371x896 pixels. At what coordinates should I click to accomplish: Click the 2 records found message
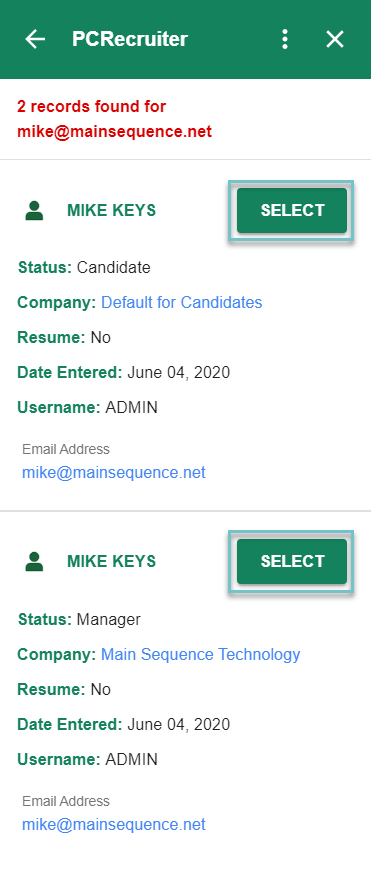point(114,119)
